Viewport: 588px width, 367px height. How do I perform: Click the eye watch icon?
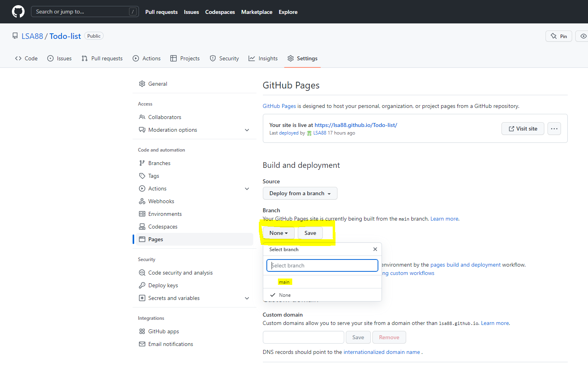583,36
